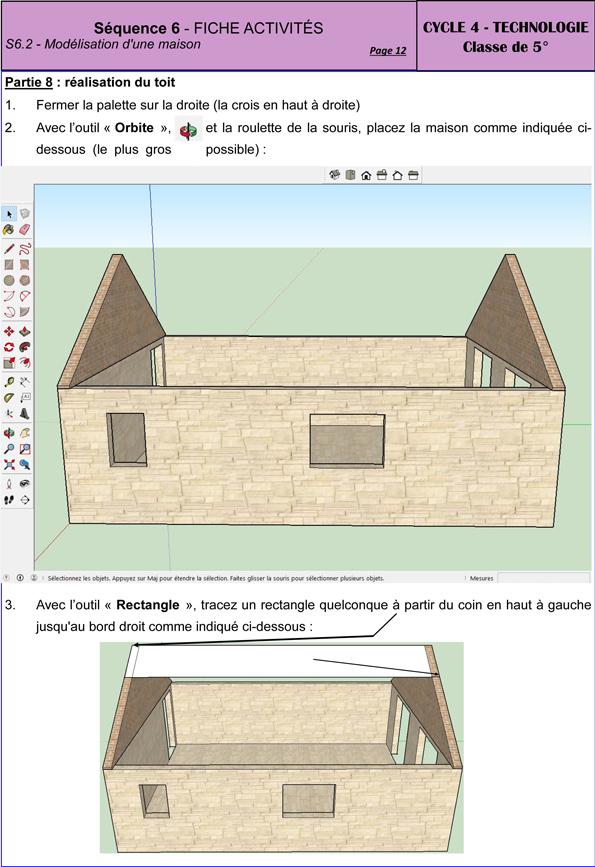Image resolution: width=595 pixels, height=867 pixels.
Task: Click the info circle status icon
Action: pyautogui.click(x=20, y=578)
